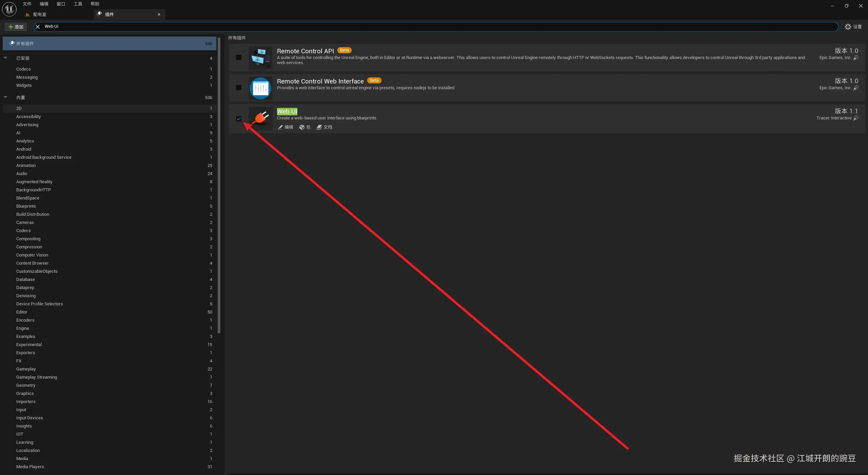Viewport: 868px width, 475px height.
Task: Enable the Remote Control API plugin checkbox
Action: point(239,57)
